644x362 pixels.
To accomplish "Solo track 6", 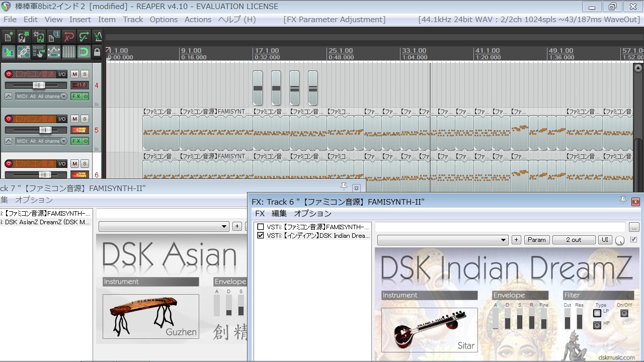I will click(x=85, y=163).
